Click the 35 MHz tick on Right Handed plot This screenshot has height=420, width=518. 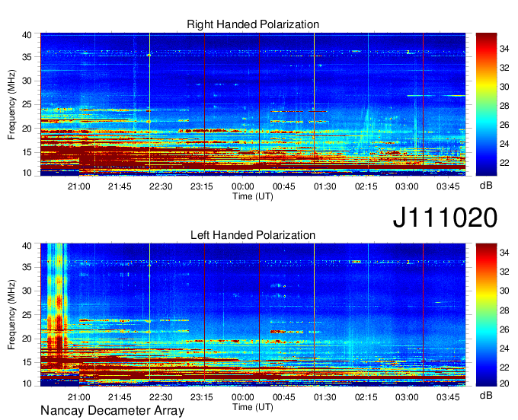pyautogui.click(x=27, y=57)
